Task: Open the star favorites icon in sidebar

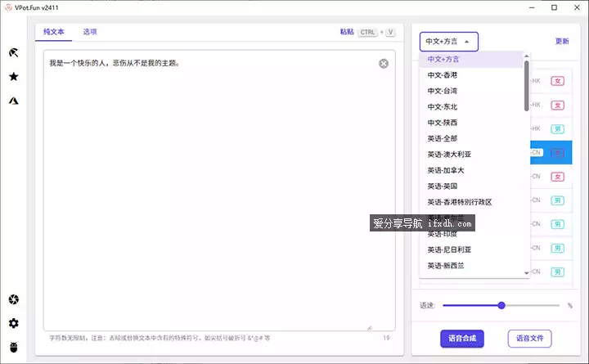Action: [x=14, y=77]
